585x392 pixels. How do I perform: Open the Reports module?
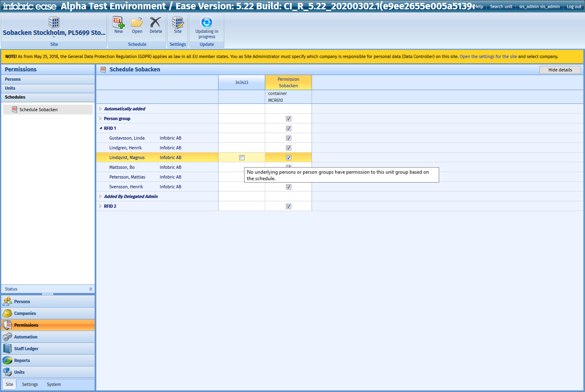[x=48, y=360]
